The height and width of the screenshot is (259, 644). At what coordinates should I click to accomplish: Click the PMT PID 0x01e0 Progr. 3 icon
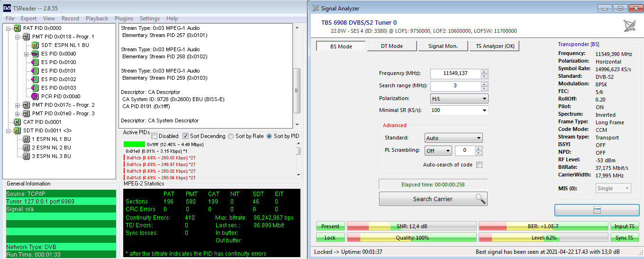[x=26, y=113]
